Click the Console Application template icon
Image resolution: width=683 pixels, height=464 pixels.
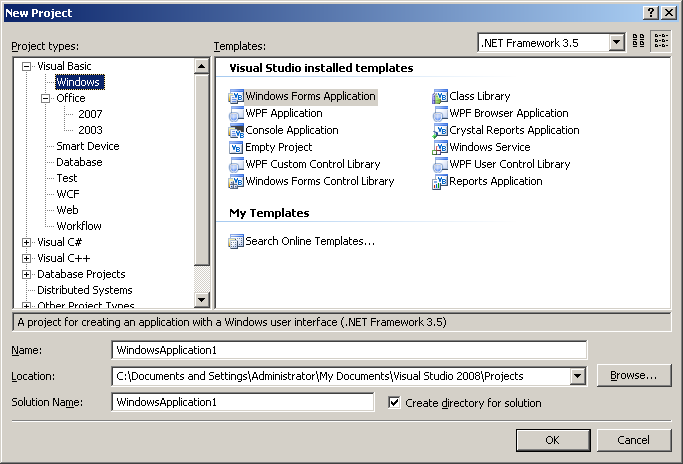point(236,131)
